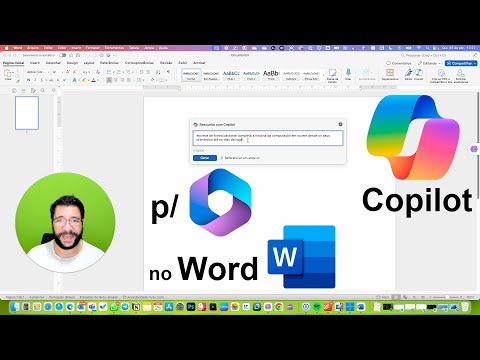
Task: Open the Finder icon in the Dock
Action: tap(15, 307)
